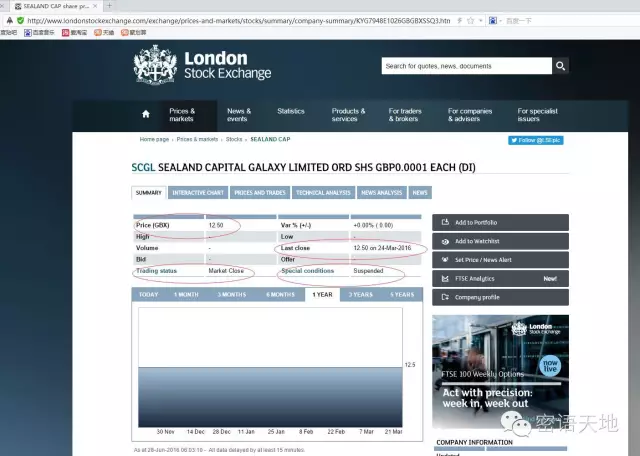Open Prices & markets menu
This screenshot has width=640, height=456.
pos(182,115)
